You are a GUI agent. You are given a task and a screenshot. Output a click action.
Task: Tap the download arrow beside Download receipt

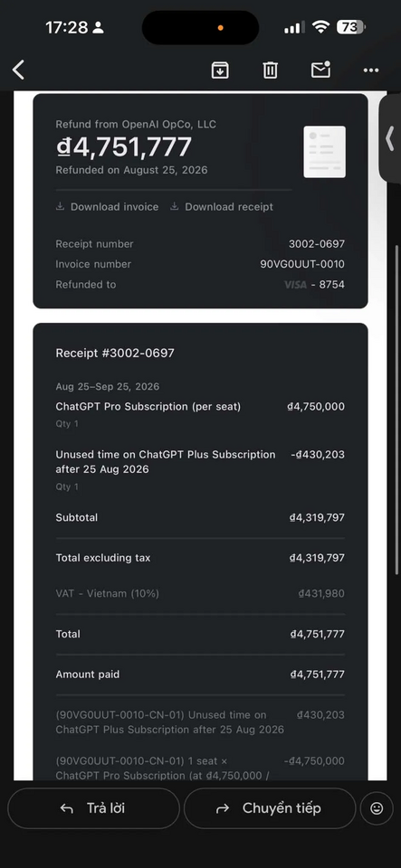(x=175, y=206)
